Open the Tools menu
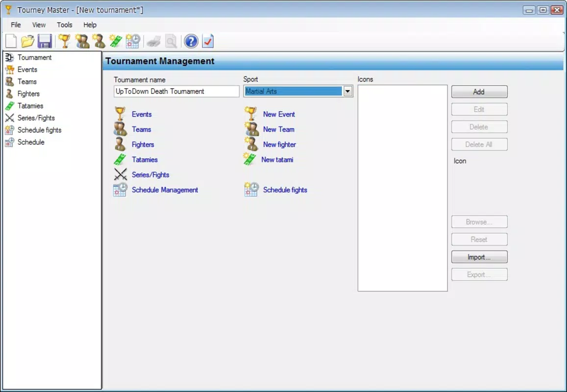Viewport: 567px width, 392px height. (x=64, y=25)
